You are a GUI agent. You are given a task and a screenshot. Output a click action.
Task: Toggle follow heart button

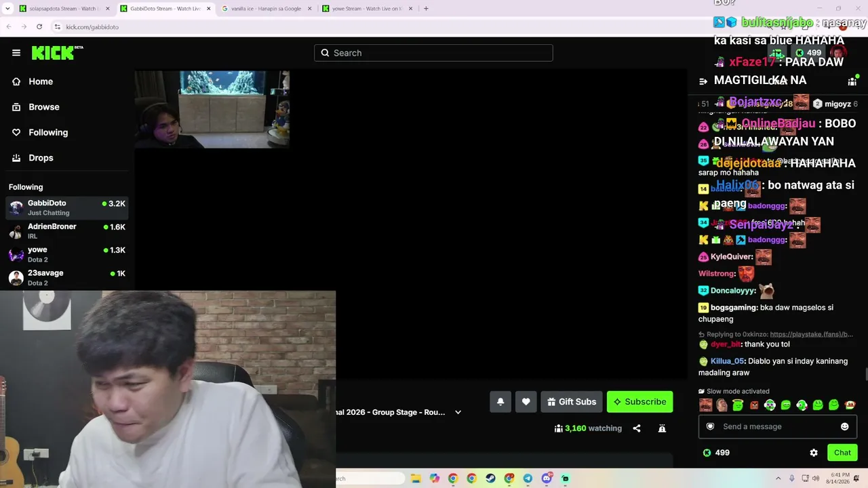click(x=526, y=402)
